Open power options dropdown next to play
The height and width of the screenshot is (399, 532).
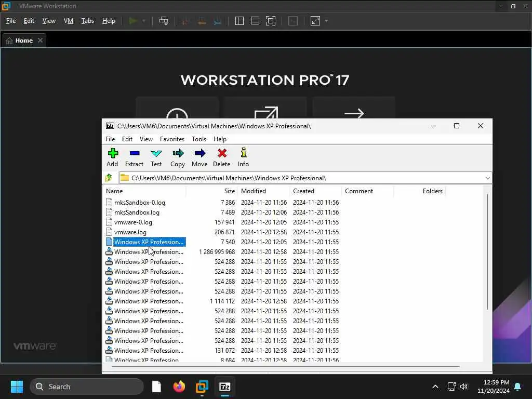point(144,21)
